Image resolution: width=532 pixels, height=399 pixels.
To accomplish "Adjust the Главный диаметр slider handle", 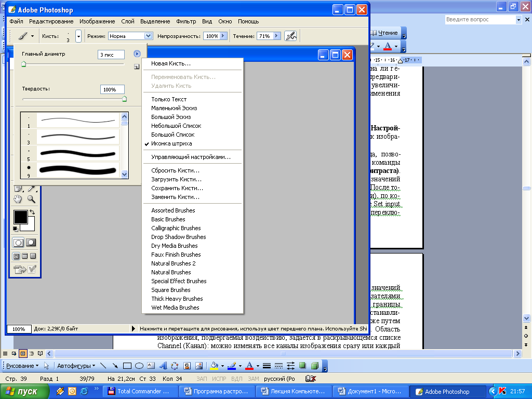I will [24, 64].
